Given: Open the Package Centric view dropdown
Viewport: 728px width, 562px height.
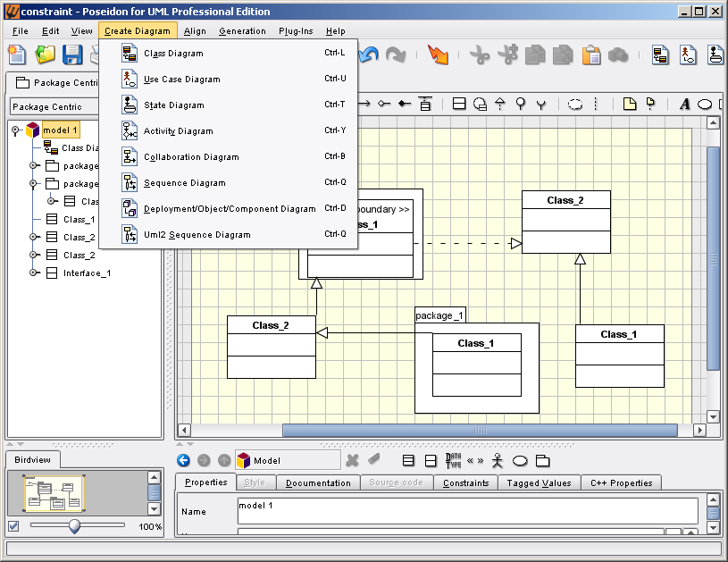Looking at the screenshot, I should tap(54, 107).
